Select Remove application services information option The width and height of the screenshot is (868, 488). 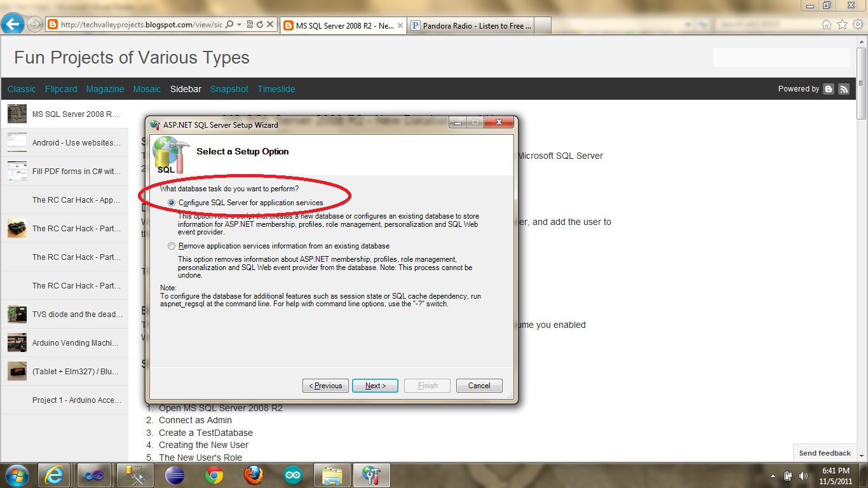[171, 246]
